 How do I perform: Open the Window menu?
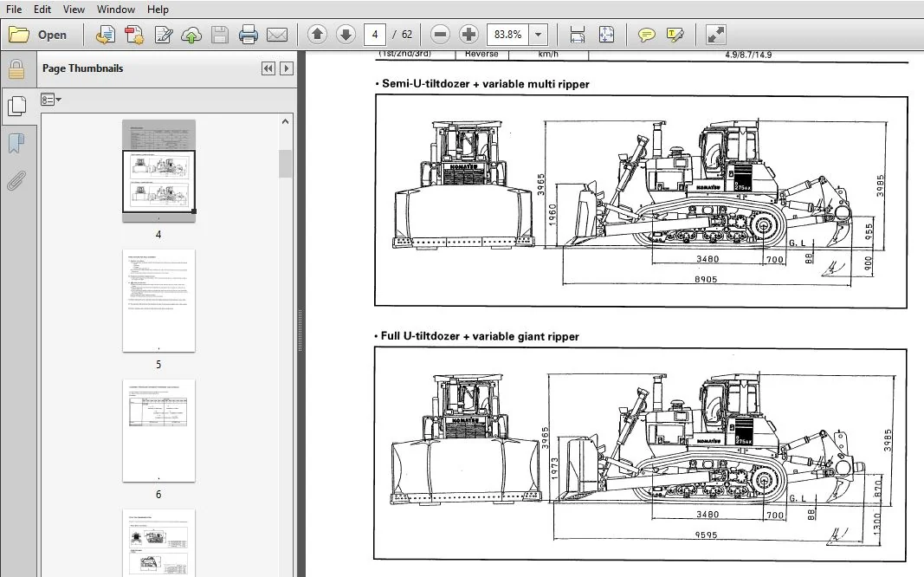(115, 10)
